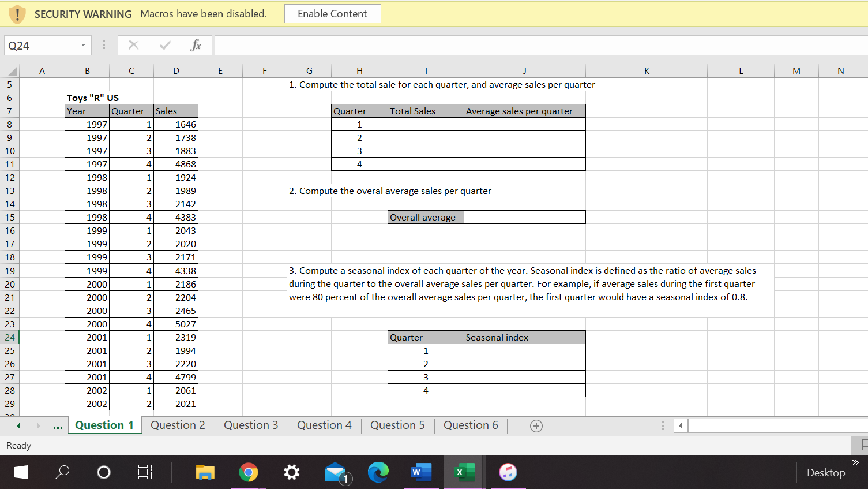Select empty Average sales cell for quarter 4
This screenshot has height=489, width=868.
(x=525, y=164)
